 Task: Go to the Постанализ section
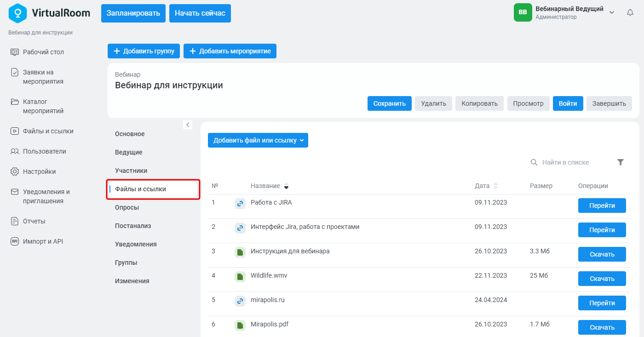[133, 226]
